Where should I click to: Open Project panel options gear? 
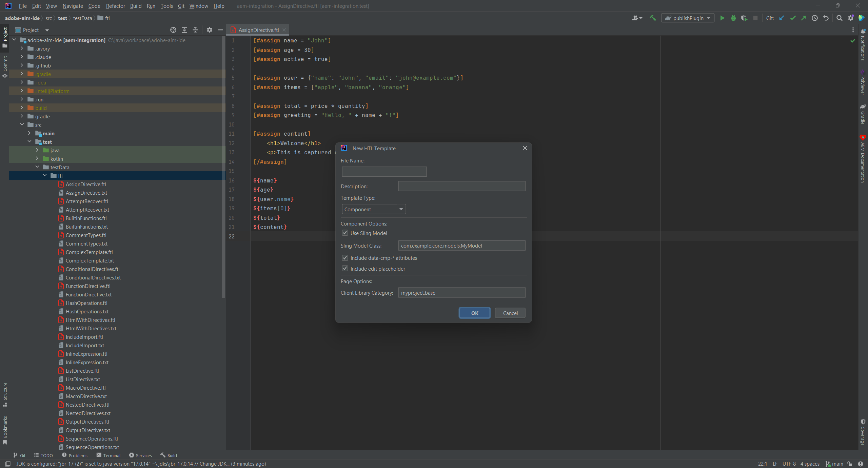tap(210, 30)
